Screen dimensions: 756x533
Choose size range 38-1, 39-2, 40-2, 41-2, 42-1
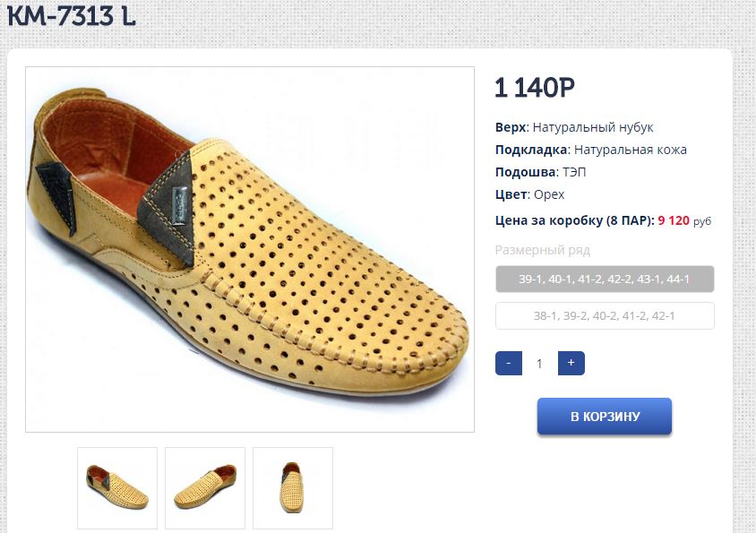pos(605,316)
